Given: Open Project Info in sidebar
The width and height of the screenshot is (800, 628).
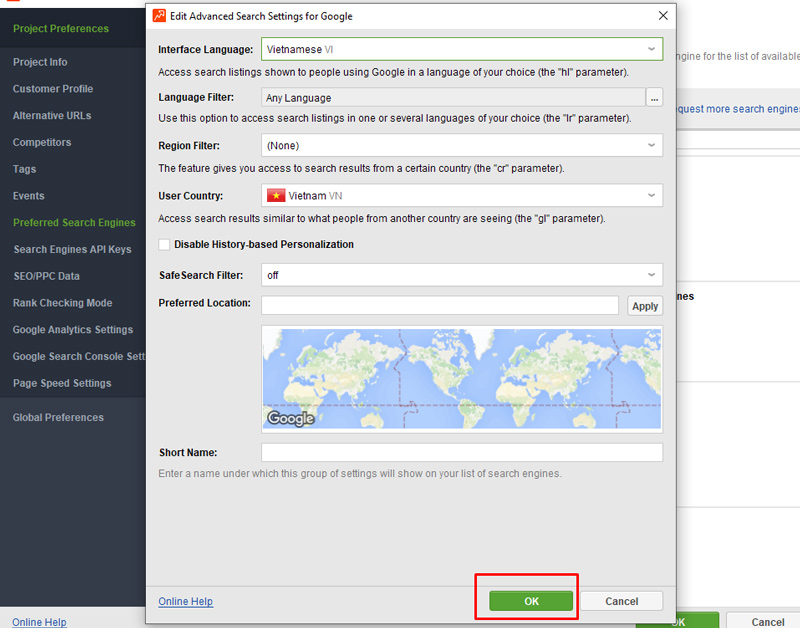Looking at the screenshot, I should click(x=40, y=62).
